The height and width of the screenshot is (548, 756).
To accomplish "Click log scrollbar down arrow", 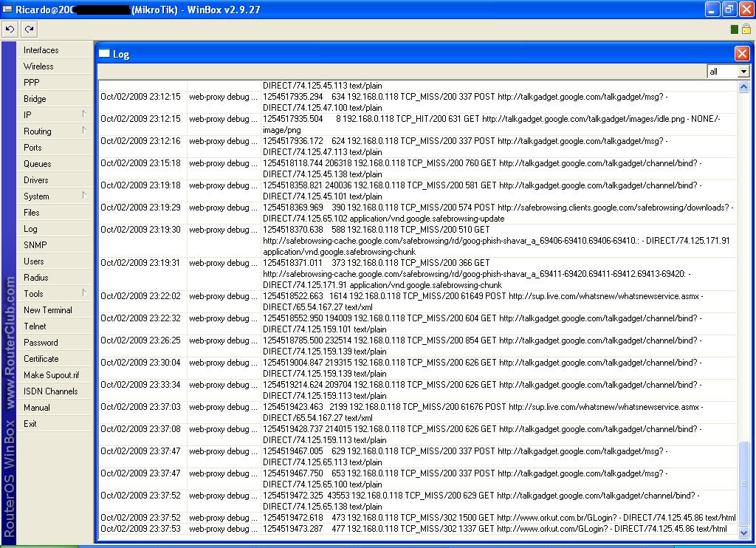I will (x=743, y=532).
